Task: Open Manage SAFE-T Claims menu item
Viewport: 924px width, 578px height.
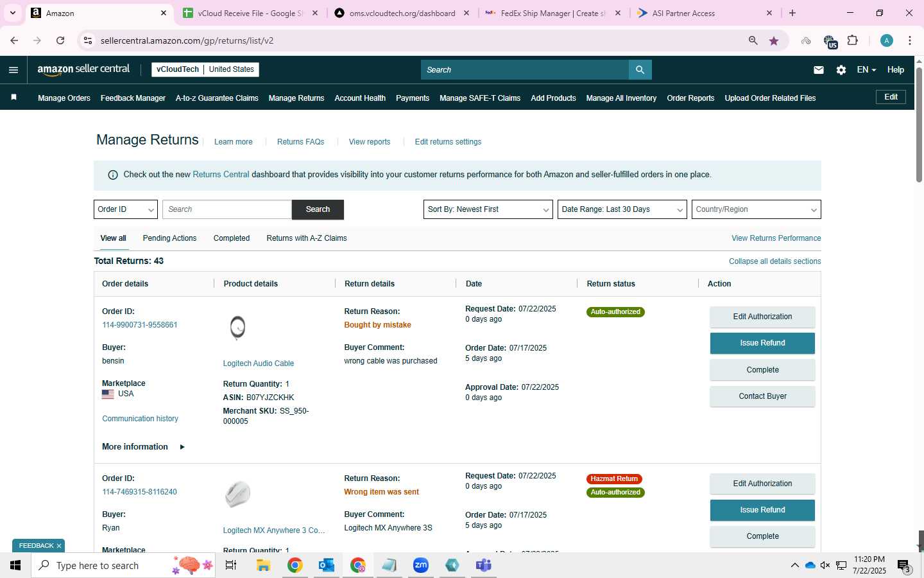Action: click(480, 98)
